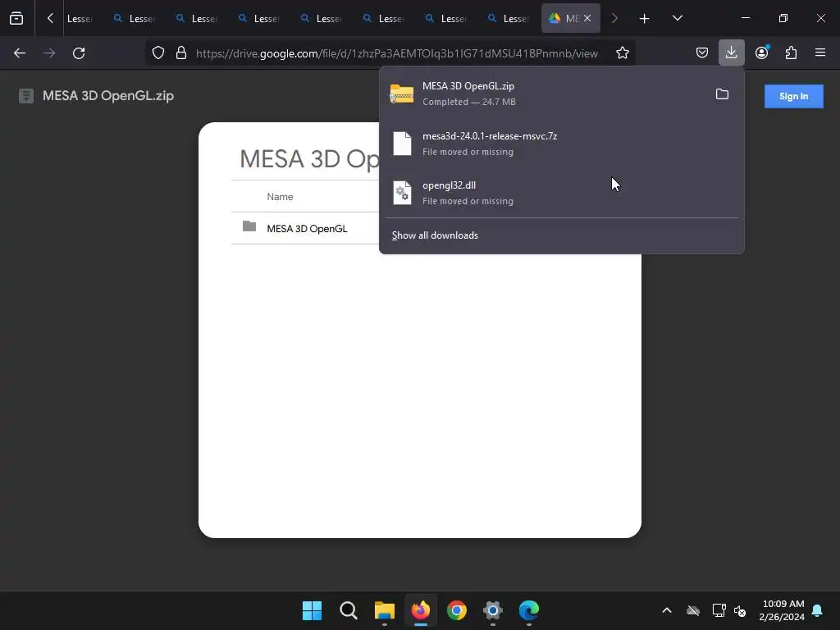Screen dimensions: 840x630
Task: Click the blue Sign in button
Action: [x=793, y=97]
